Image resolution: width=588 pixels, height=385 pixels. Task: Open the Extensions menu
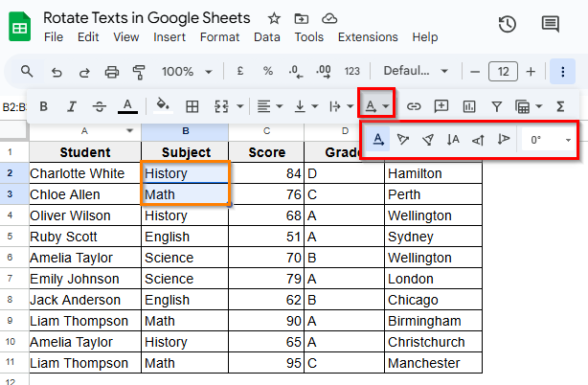coord(368,37)
